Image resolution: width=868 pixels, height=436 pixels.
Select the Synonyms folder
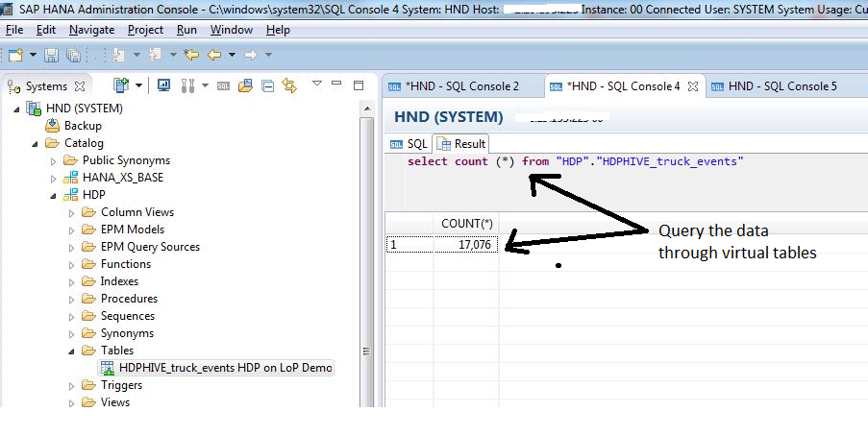[127, 333]
